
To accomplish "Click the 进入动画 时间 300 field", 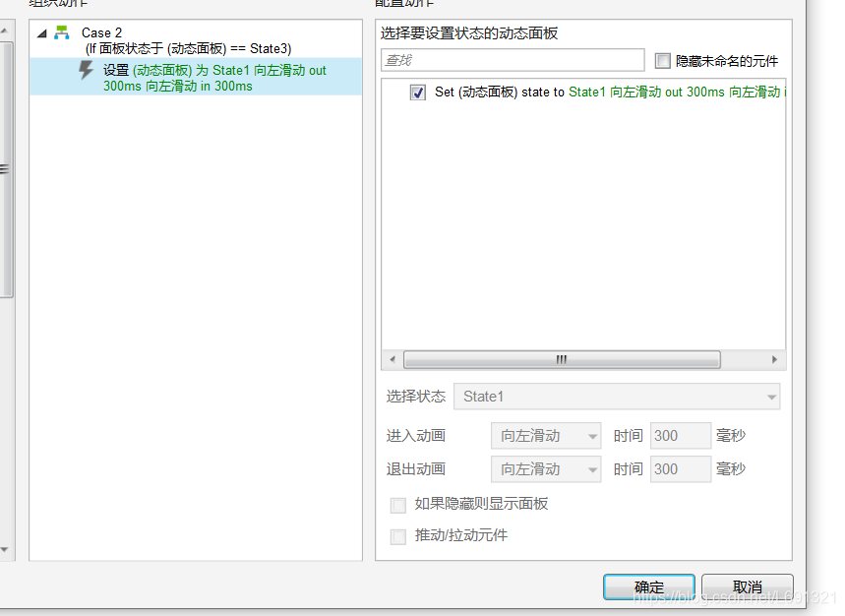I will 681,436.
